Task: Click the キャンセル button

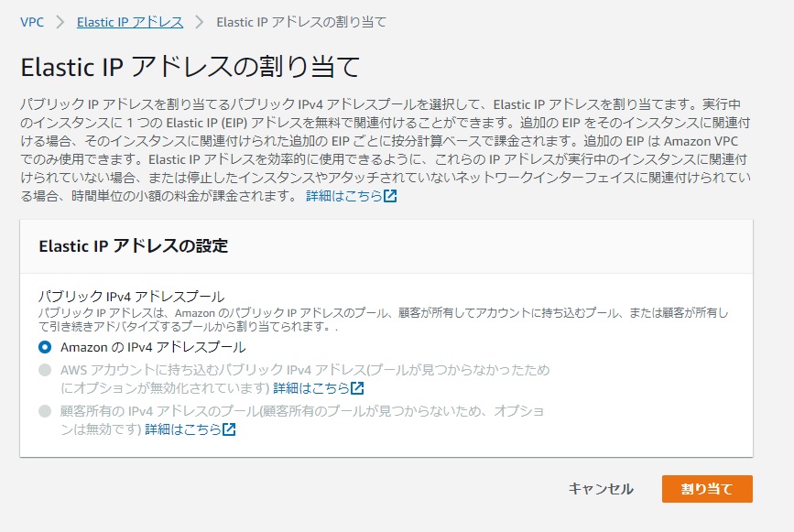Action: [x=601, y=489]
